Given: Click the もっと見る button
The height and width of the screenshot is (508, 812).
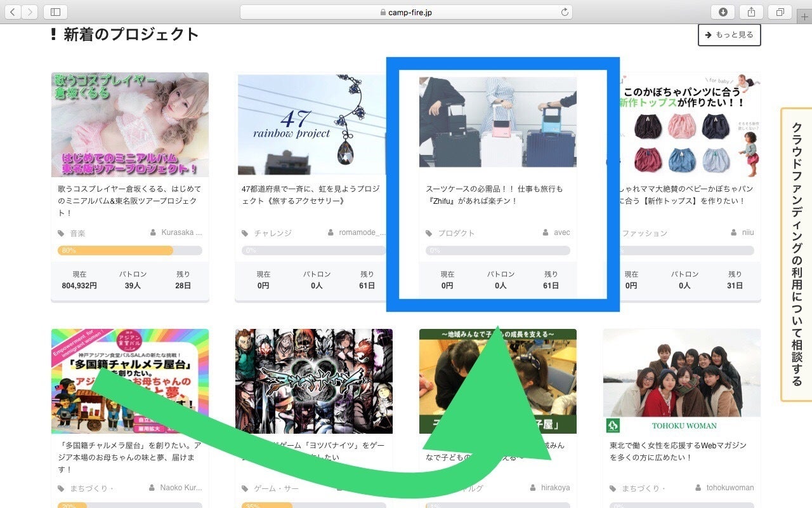Looking at the screenshot, I should coord(729,35).
